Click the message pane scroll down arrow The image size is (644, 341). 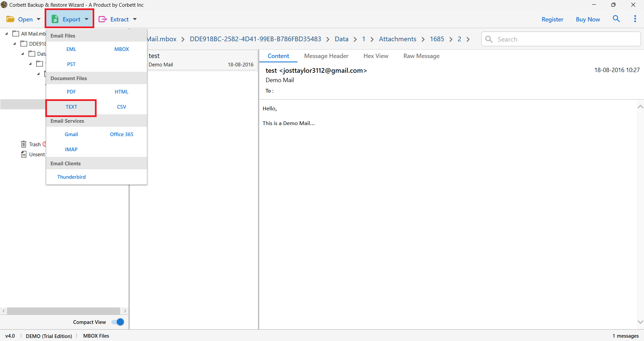[640, 322]
